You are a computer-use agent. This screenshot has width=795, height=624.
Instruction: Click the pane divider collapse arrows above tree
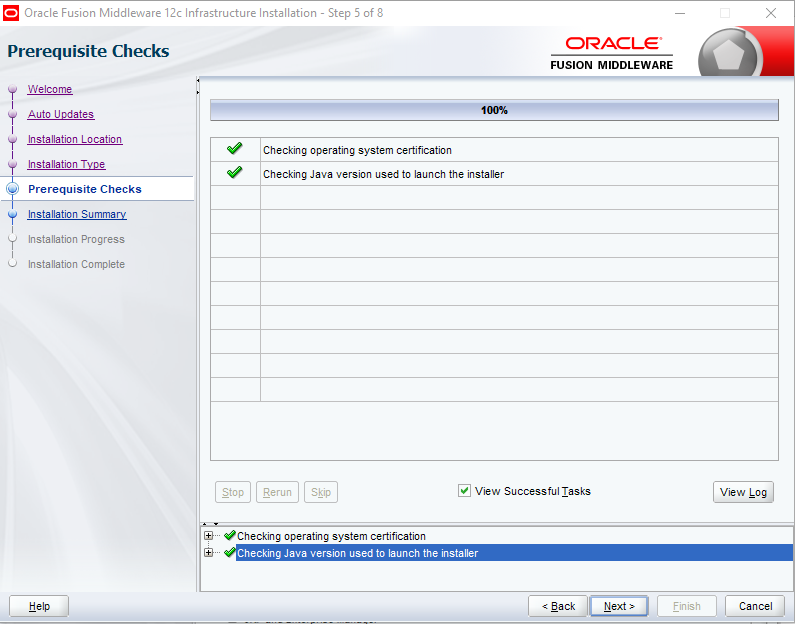[210, 524]
